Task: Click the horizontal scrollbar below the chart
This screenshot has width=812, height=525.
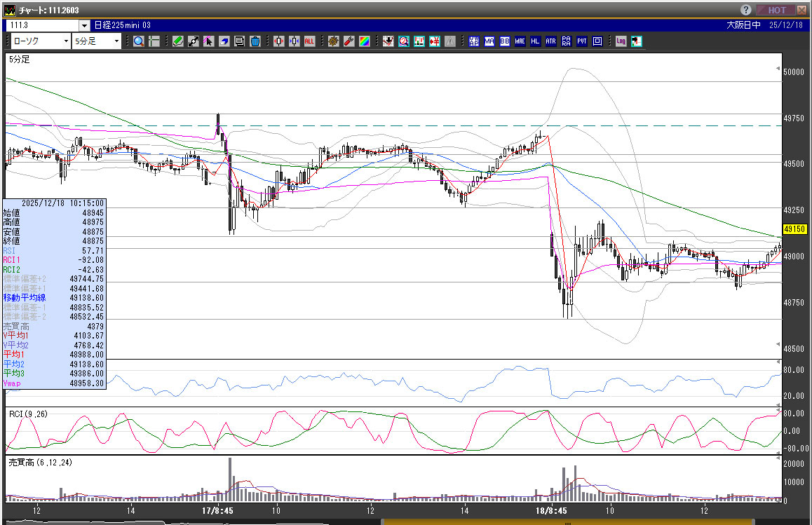Action: 567,521
